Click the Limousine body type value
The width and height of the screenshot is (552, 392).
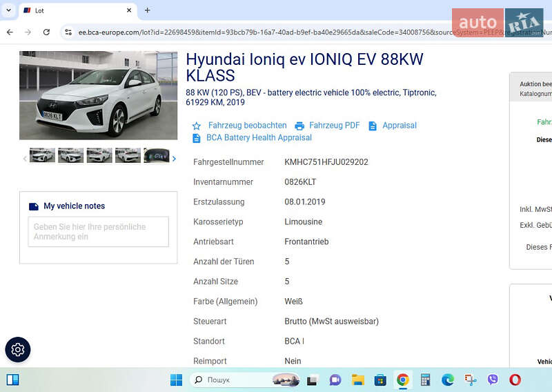click(x=303, y=222)
